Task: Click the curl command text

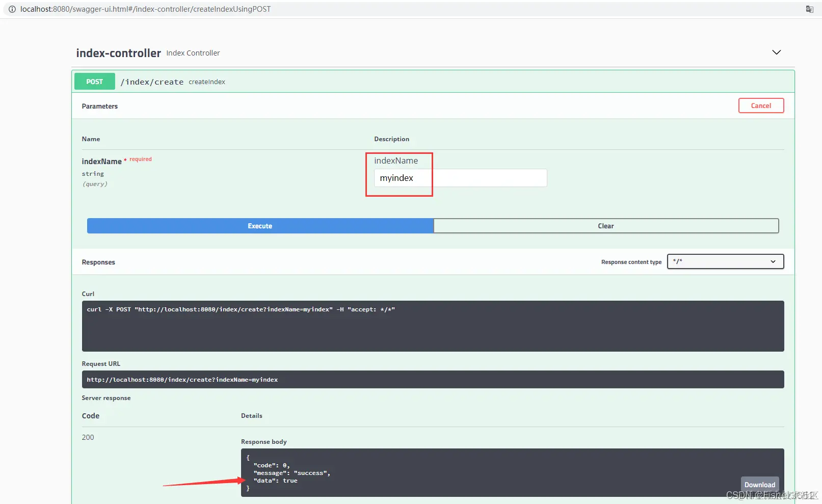Action: pyautogui.click(x=241, y=309)
